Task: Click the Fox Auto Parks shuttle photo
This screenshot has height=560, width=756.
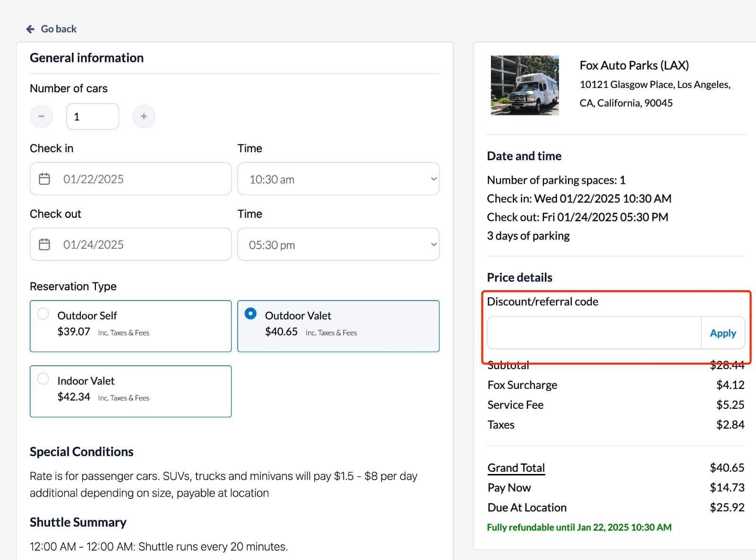Action: 524,86
